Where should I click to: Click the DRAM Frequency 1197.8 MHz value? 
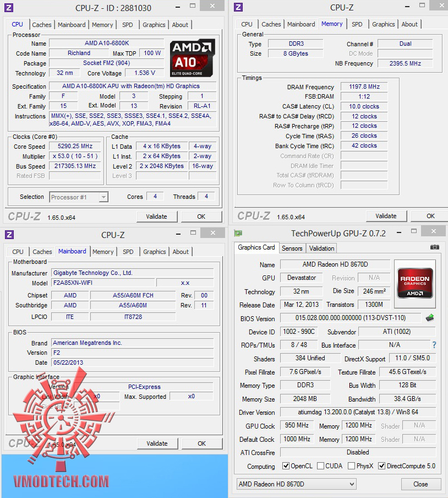(x=364, y=86)
